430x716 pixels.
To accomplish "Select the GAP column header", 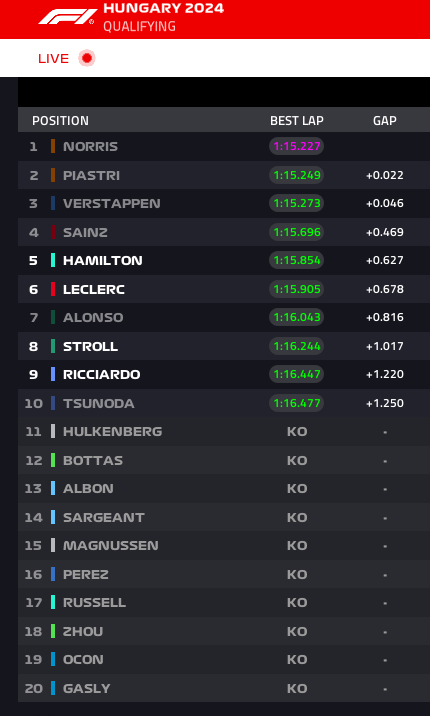I will [385, 121].
